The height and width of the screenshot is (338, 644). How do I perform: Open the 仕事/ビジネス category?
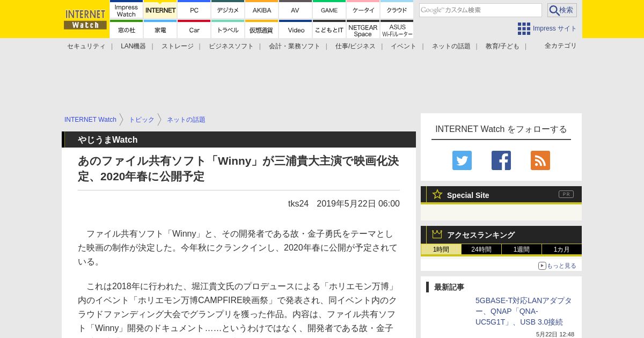(355, 46)
